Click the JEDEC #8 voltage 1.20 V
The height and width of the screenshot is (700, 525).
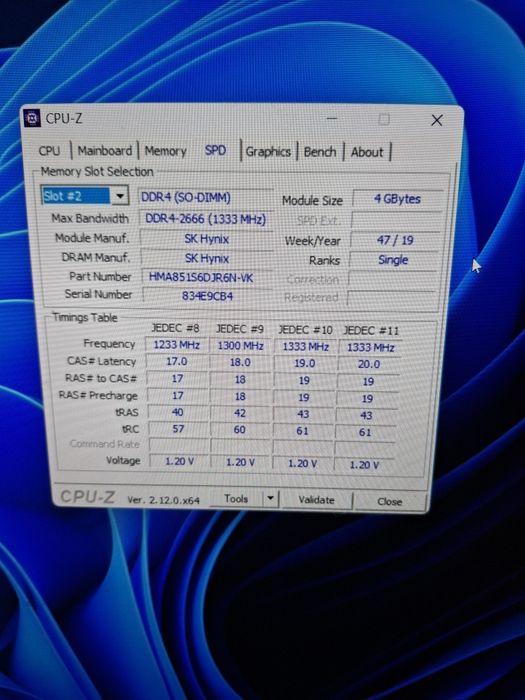point(179,461)
